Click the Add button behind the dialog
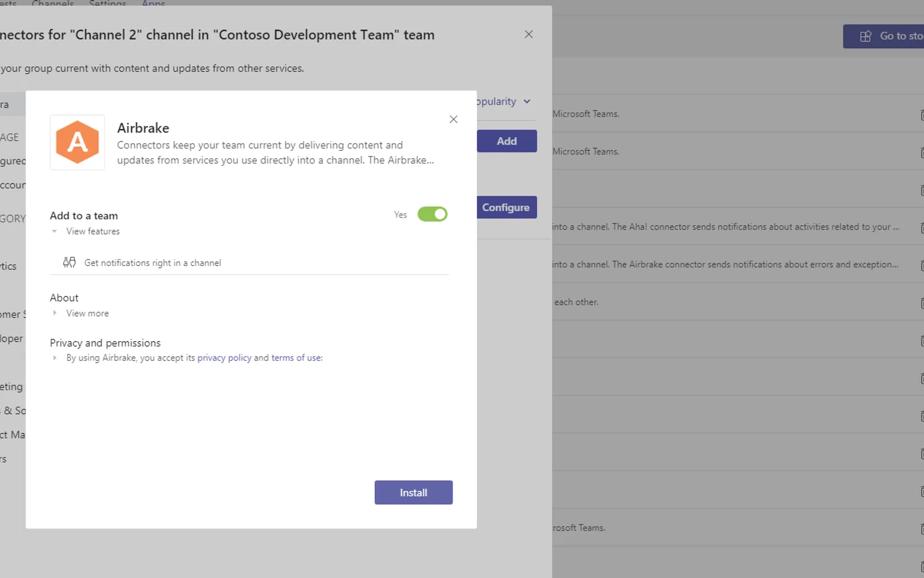 507,141
